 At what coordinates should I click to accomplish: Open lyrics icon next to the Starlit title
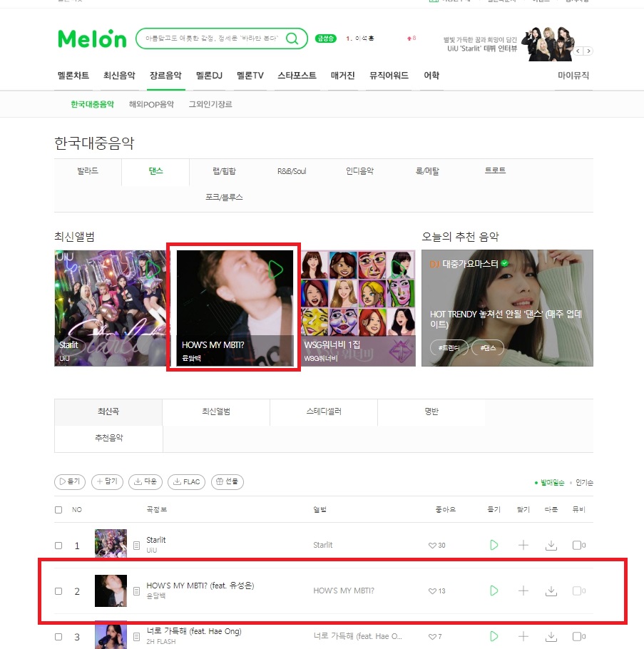click(137, 546)
